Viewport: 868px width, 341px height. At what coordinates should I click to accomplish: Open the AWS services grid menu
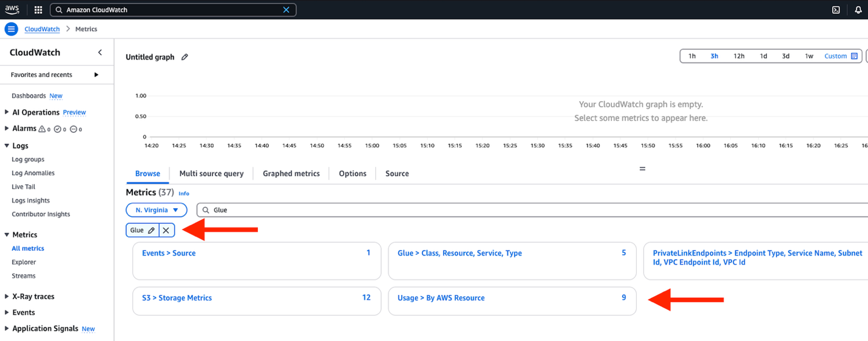coord(38,10)
